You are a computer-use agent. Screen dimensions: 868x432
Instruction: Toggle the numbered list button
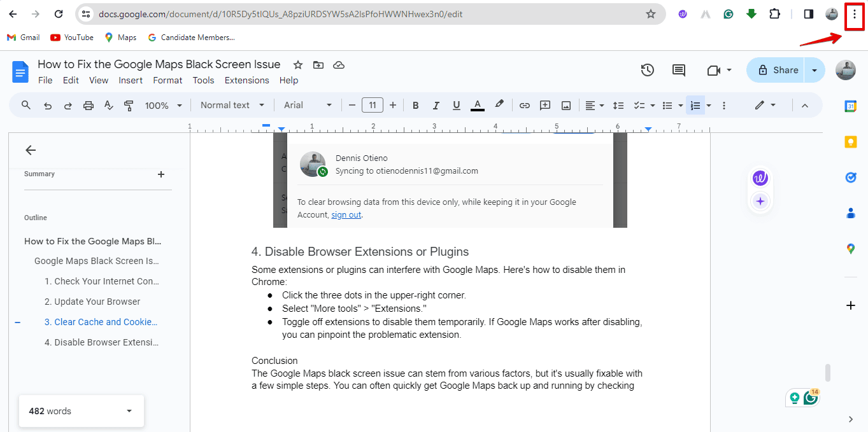click(x=695, y=106)
